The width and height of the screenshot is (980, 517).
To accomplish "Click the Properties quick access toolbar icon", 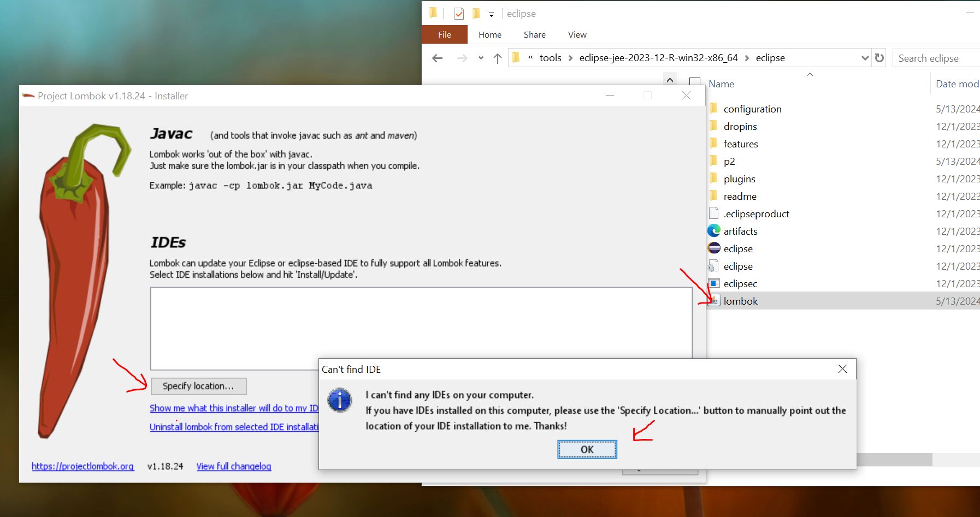I will point(459,14).
